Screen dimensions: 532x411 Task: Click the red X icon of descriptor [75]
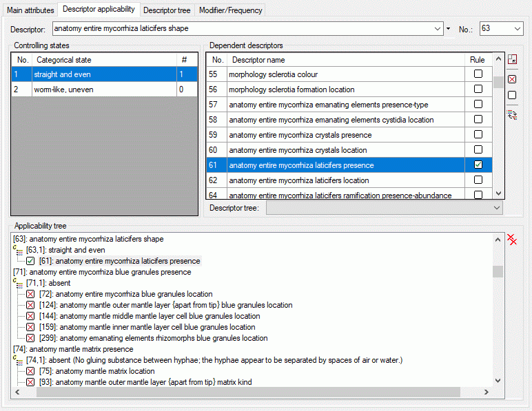coord(30,371)
